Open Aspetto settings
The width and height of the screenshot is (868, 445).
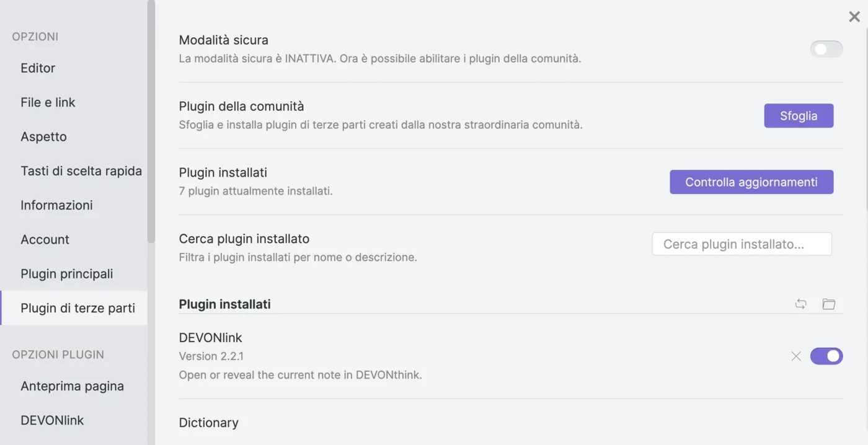point(43,136)
